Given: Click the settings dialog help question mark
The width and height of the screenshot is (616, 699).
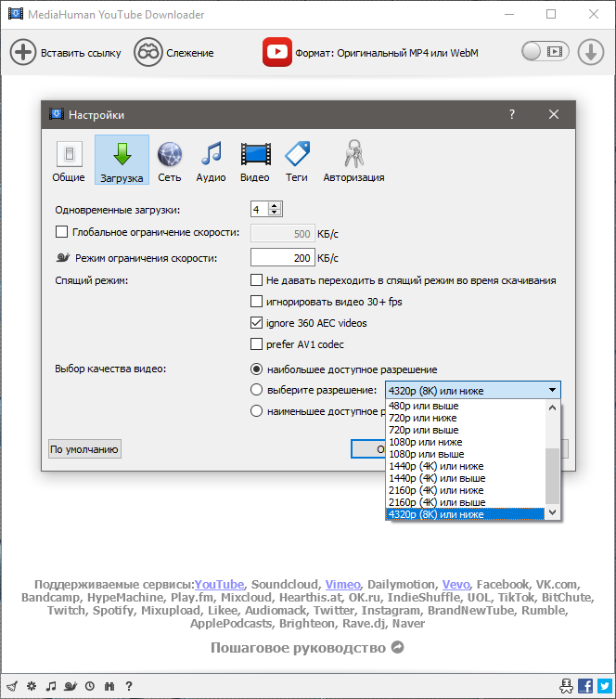Looking at the screenshot, I should click(x=512, y=114).
